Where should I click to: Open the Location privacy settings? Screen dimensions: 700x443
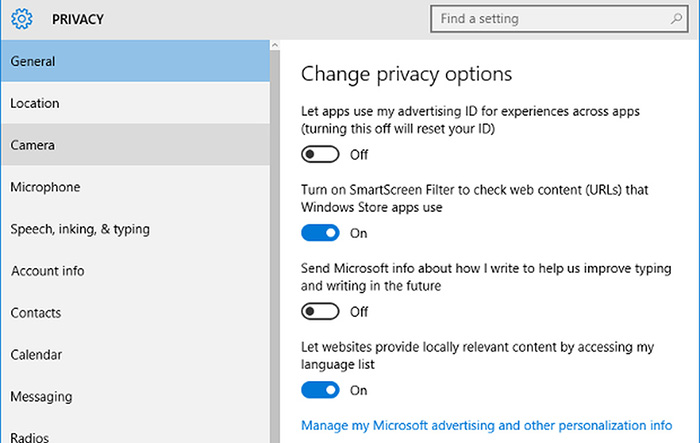coord(135,103)
